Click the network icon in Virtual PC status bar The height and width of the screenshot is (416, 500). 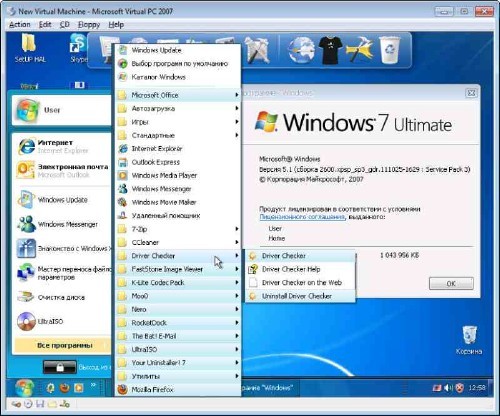coord(65,404)
